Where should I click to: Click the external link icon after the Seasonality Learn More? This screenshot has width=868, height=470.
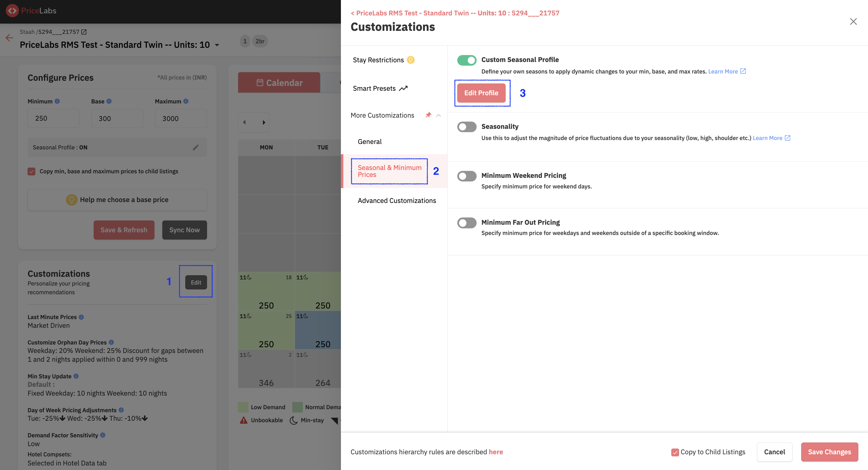(x=788, y=138)
